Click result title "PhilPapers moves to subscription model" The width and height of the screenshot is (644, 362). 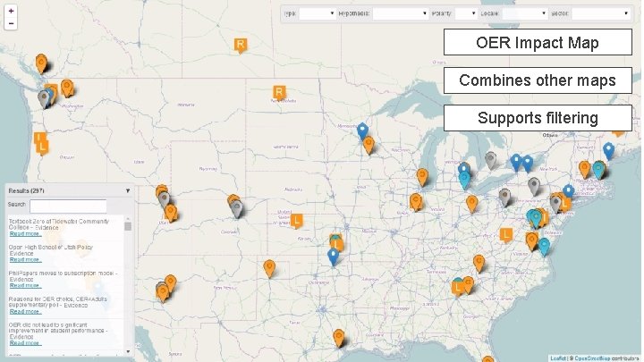coord(61,273)
